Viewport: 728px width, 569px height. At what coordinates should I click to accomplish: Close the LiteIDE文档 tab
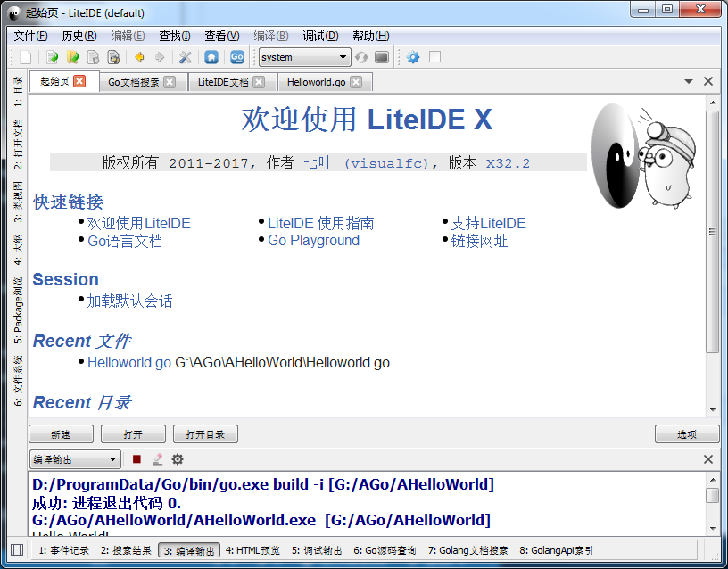259,82
